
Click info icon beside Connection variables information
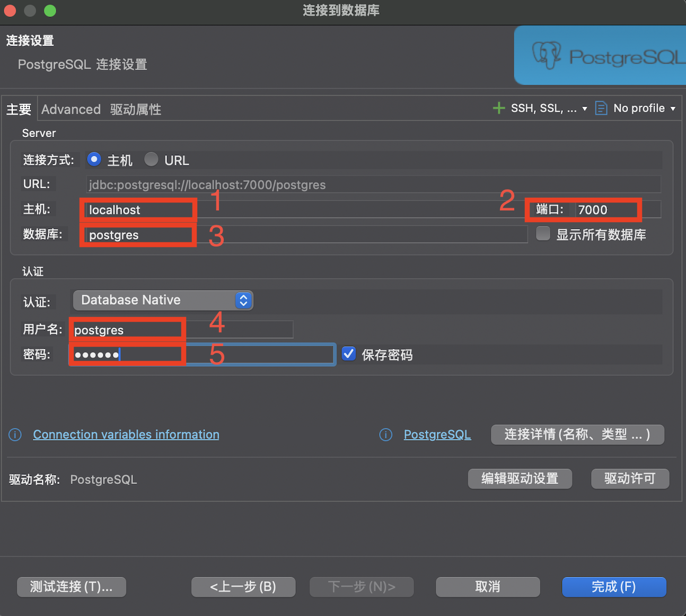[x=15, y=435]
